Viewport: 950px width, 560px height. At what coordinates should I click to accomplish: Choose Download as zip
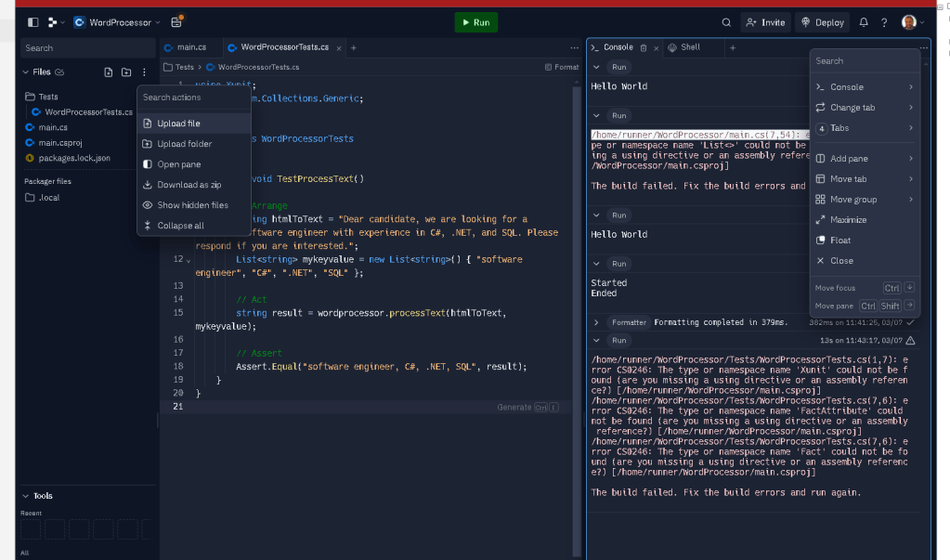(193, 185)
